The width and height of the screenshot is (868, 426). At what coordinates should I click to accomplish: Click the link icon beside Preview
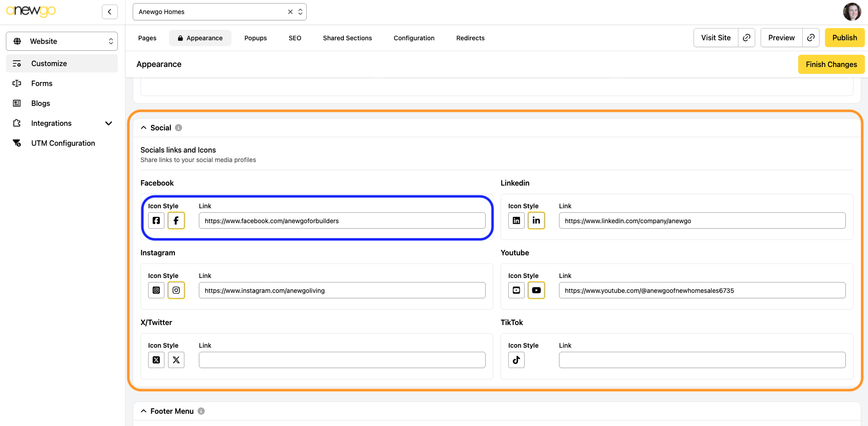tap(811, 38)
